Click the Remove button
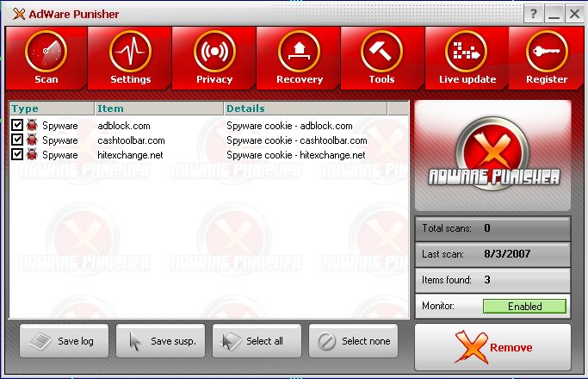The width and height of the screenshot is (588, 379). click(492, 347)
